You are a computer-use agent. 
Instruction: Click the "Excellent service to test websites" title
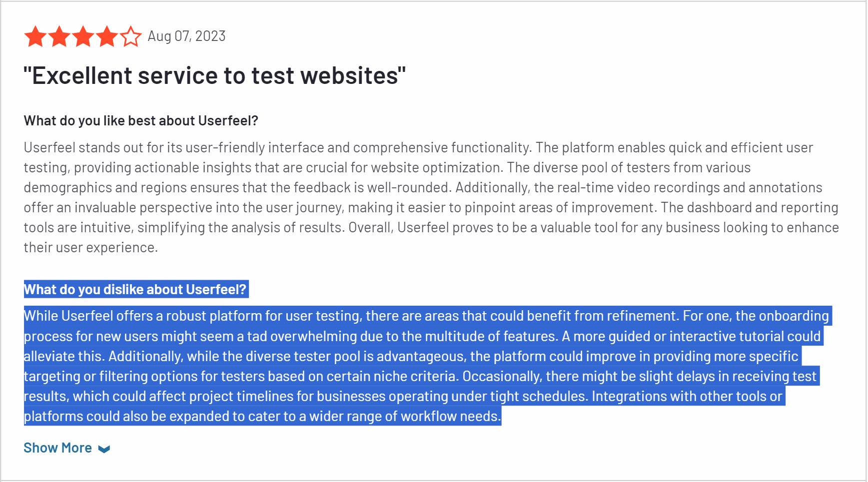214,76
